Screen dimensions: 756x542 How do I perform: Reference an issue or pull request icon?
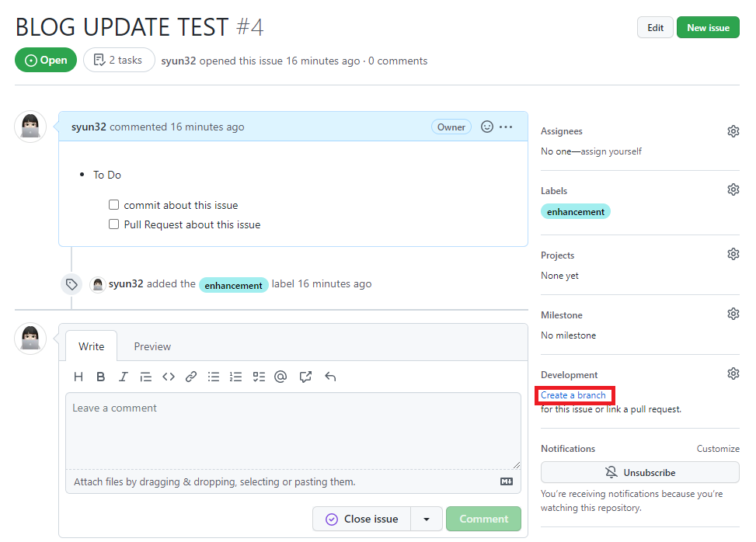tap(305, 377)
